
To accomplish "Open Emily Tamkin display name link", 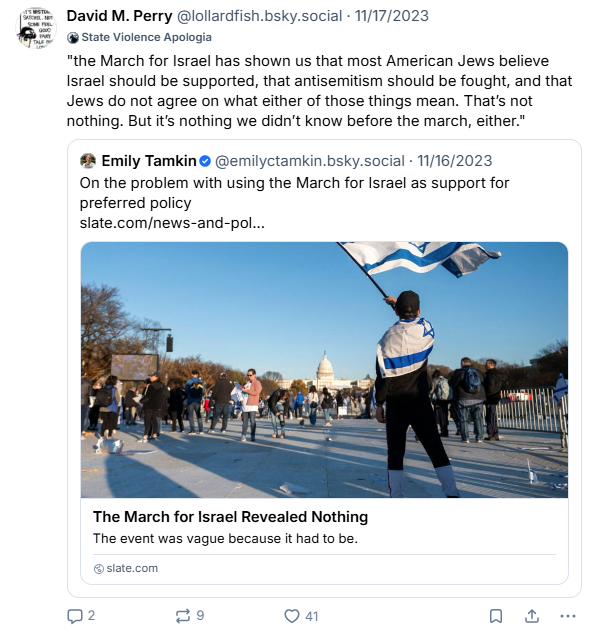I will (149, 161).
